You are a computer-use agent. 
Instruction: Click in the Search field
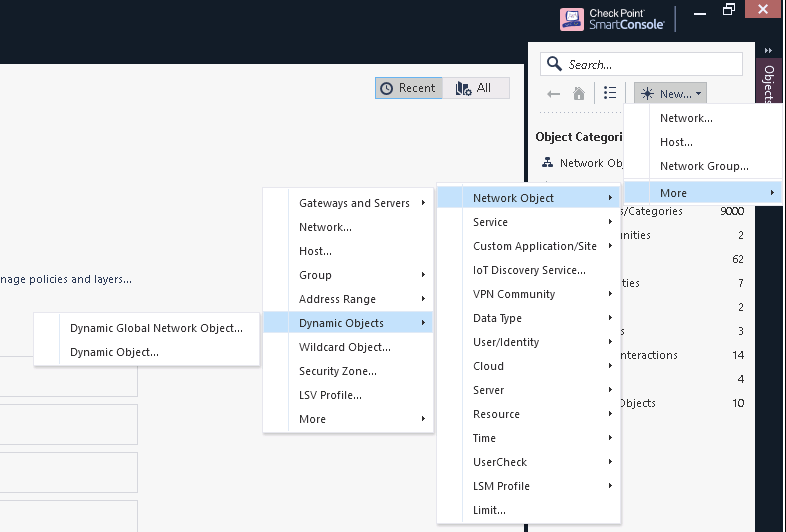[x=642, y=64]
